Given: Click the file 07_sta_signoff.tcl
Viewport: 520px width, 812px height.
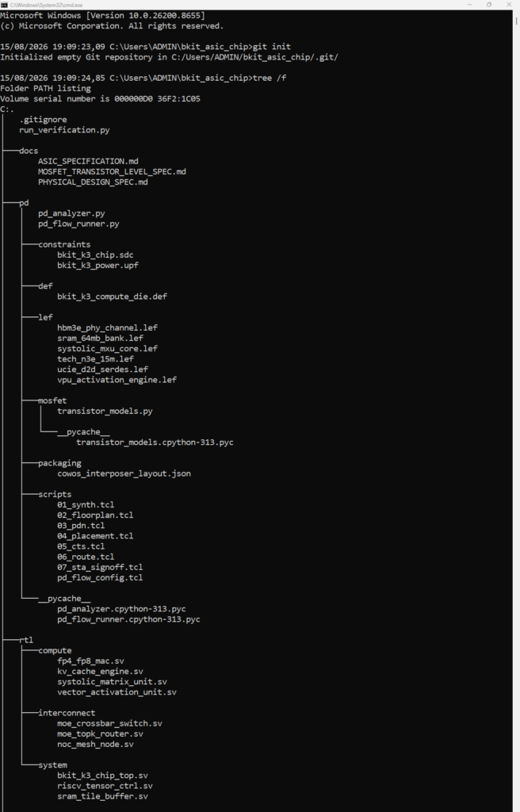Looking at the screenshot, I should coord(100,568).
